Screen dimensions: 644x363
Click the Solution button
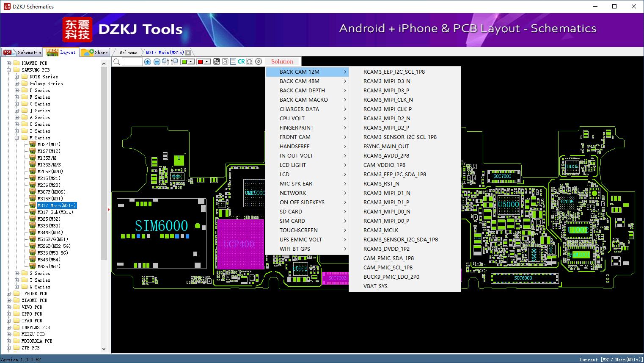282,62
